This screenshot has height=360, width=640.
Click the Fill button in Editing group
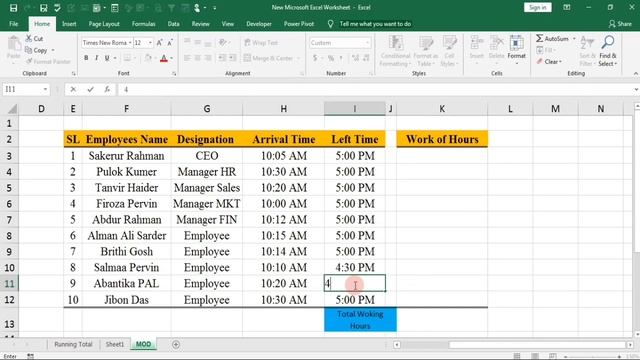(x=546, y=50)
